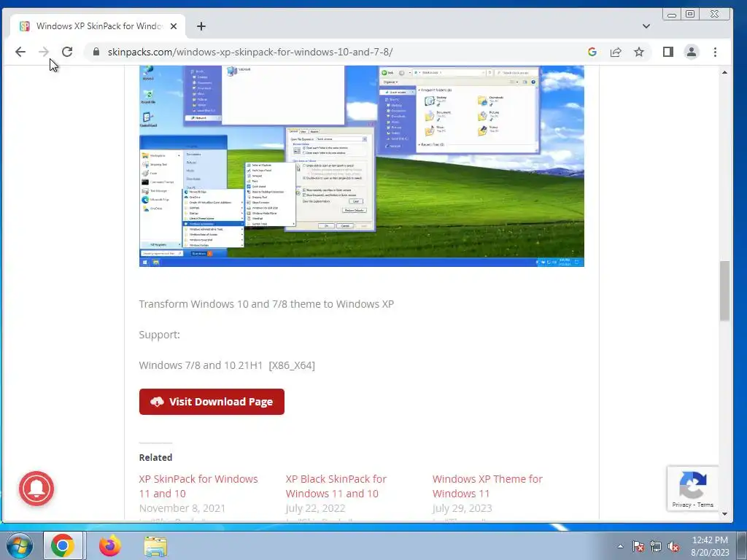Click the muted volume tray icon

[x=673, y=546]
